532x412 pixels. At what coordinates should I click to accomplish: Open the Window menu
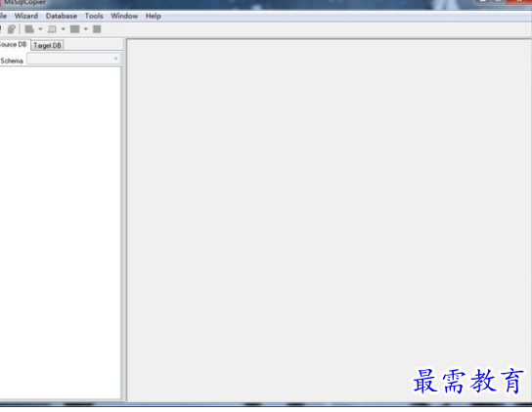(124, 16)
